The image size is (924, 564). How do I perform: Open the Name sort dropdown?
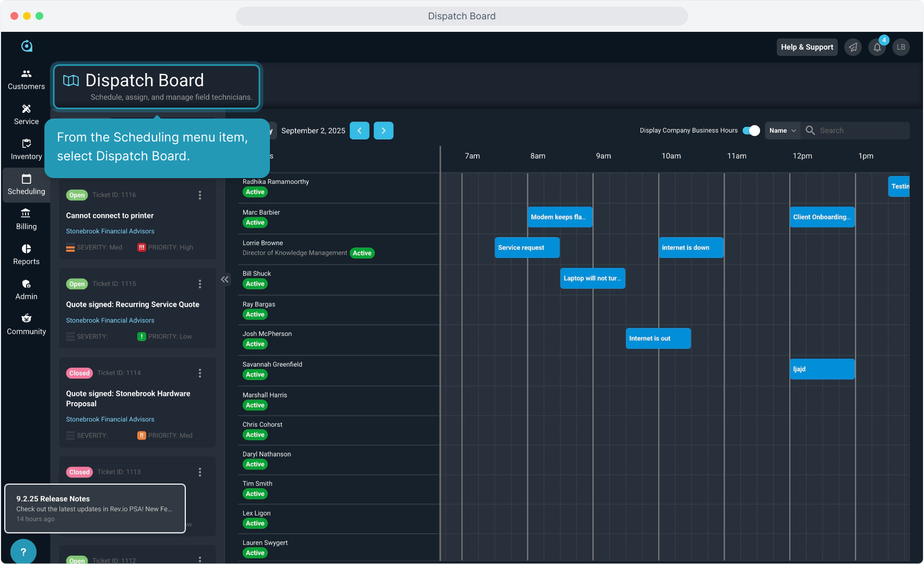[782, 131]
